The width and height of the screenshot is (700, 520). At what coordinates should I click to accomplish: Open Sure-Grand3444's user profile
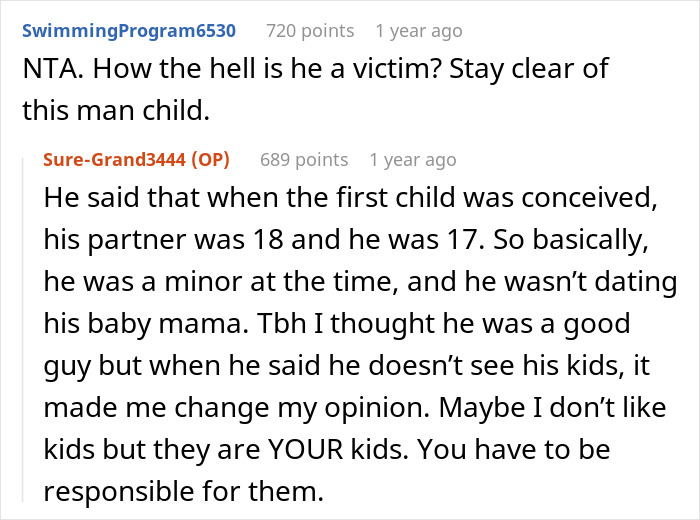(119, 160)
